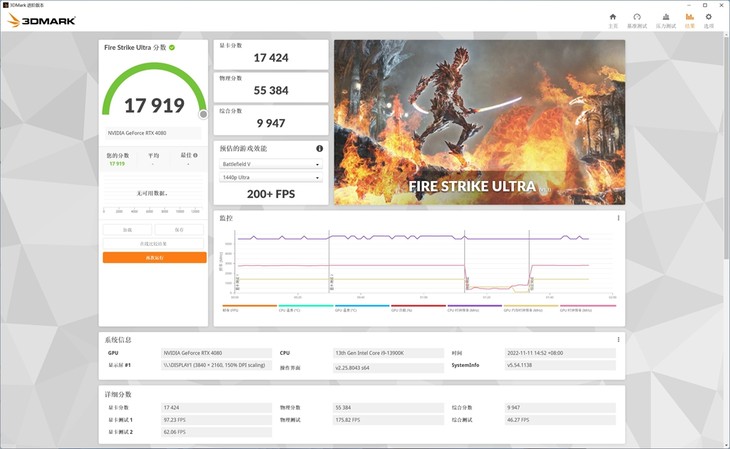Open the monitoring panel three-dot menu
Viewport: 730px width, 449px height.
[618, 218]
